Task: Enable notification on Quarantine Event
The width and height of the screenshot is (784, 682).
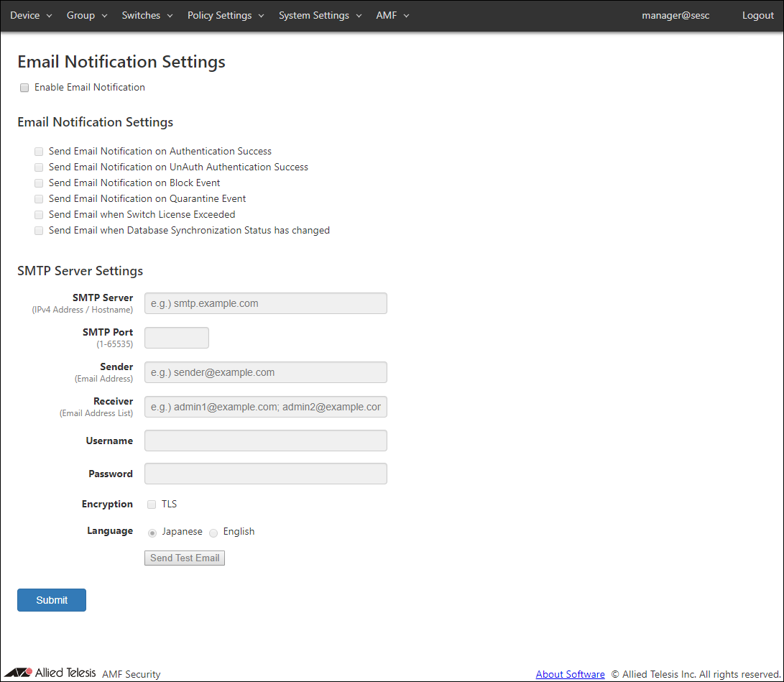Action: coord(39,199)
